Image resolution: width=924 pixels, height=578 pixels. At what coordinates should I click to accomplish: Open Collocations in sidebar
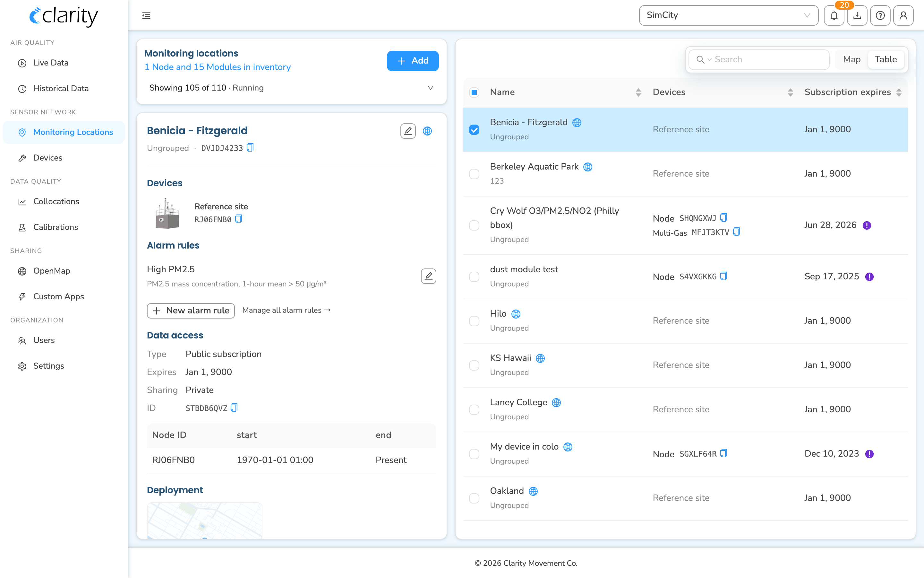64,201
